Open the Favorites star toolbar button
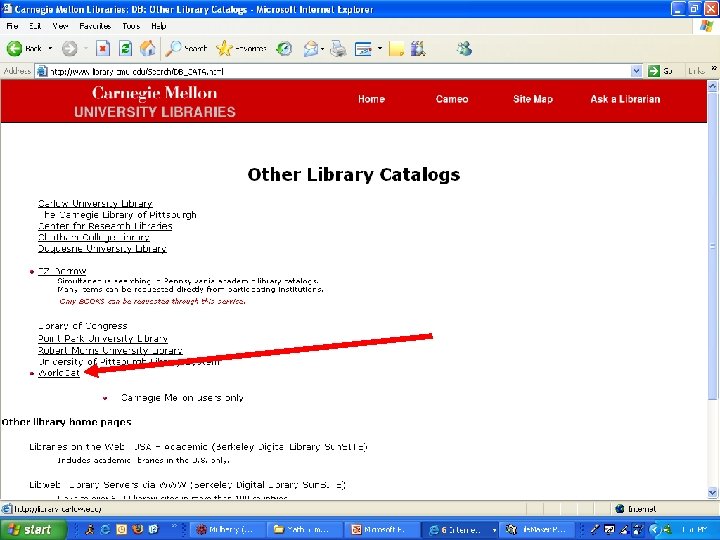This screenshot has height=540, width=720. coord(241,48)
